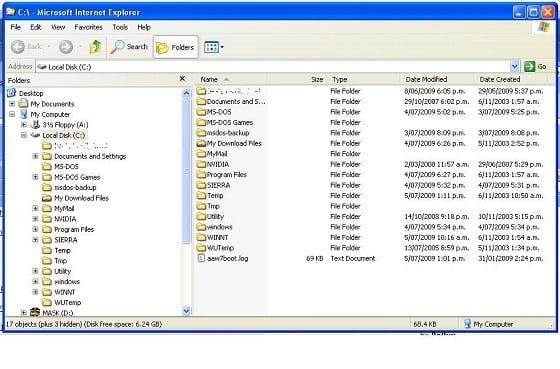Expand MS-DOS Games tree node
Viewport: 560px width, 369px height.
coord(35,177)
